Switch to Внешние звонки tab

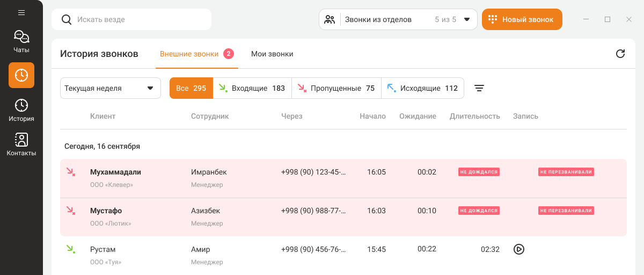189,54
